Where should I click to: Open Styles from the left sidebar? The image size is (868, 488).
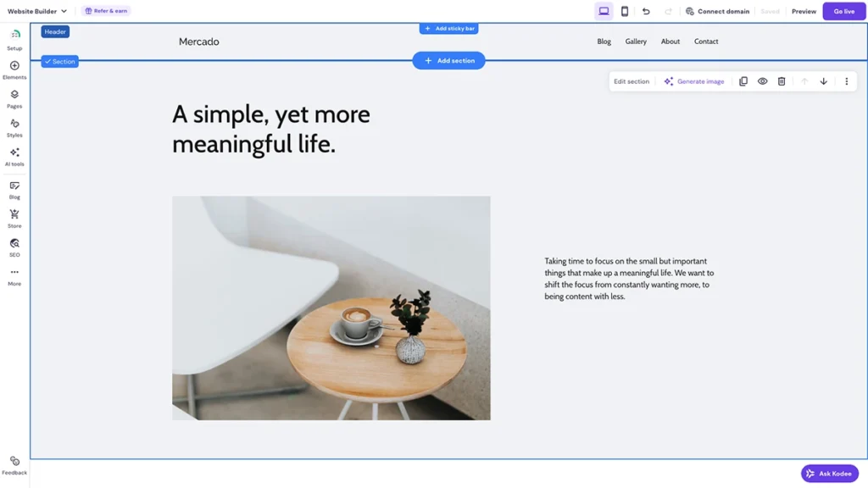click(14, 127)
